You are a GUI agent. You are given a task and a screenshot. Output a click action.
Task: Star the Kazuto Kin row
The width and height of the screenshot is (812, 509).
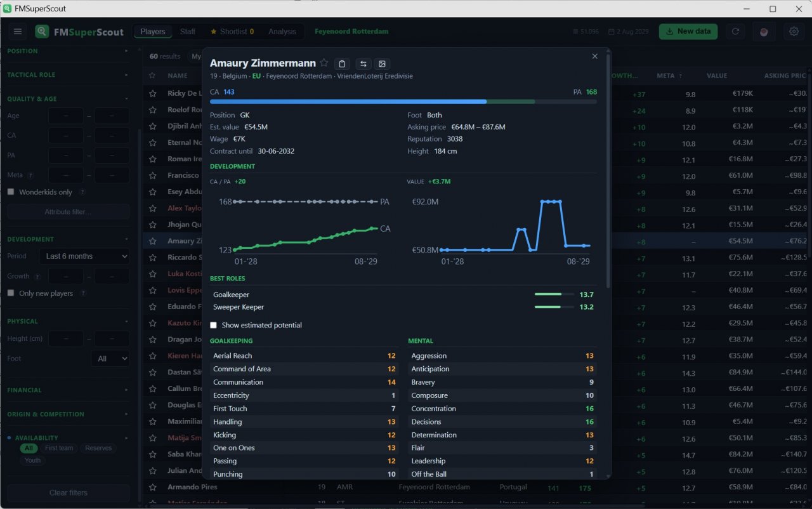[152, 323]
